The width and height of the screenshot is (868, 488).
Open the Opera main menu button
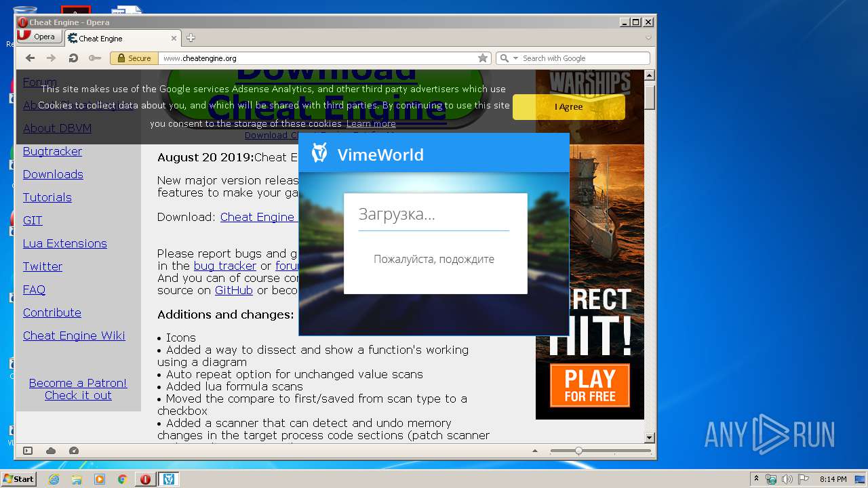[x=38, y=37]
